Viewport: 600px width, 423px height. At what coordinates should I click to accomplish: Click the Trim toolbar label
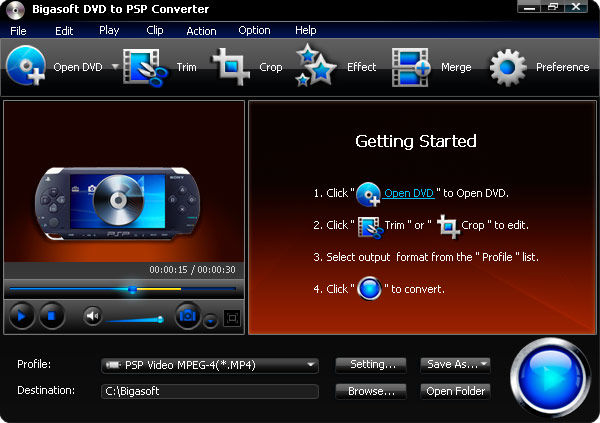click(x=186, y=67)
